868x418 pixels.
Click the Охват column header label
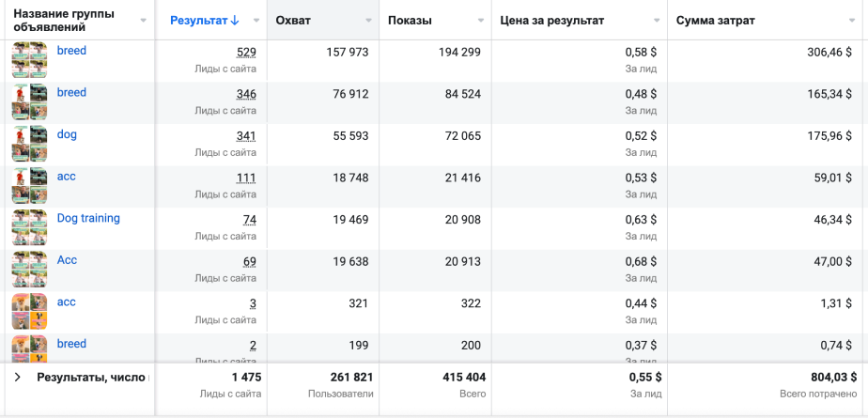(x=294, y=21)
